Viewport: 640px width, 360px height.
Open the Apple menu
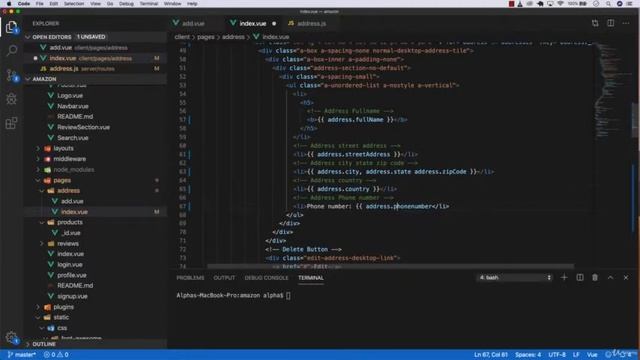tap(9, 4)
